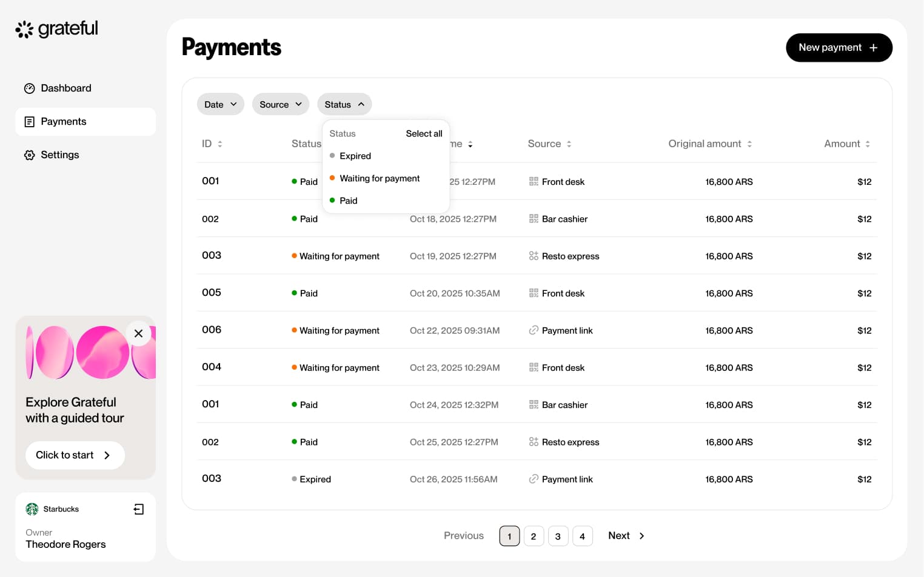Viewport: 924px width, 577px height.
Task: Click the Amount column sort arrows
Action: pos(868,144)
